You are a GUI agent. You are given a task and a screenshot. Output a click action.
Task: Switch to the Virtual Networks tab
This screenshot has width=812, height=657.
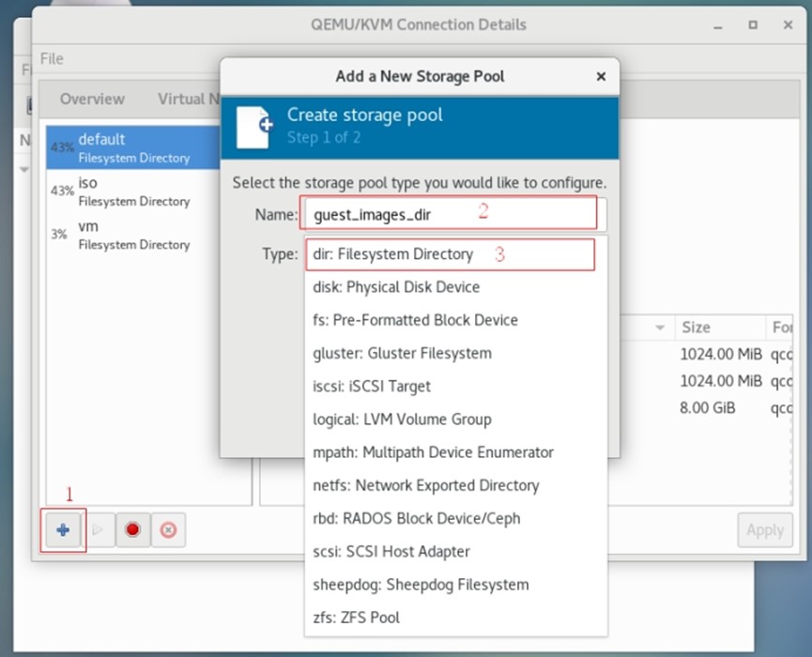[189, 99]
